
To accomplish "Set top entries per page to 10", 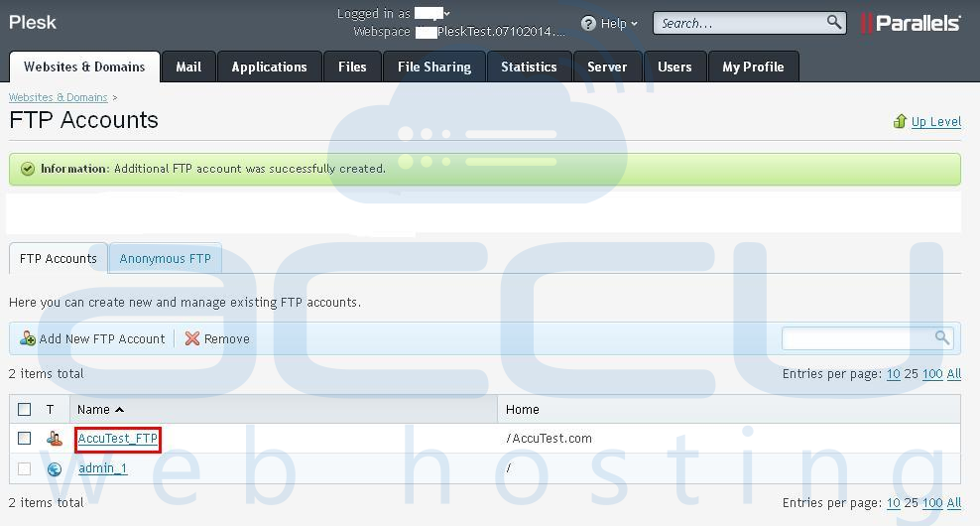I will [894, 374].
